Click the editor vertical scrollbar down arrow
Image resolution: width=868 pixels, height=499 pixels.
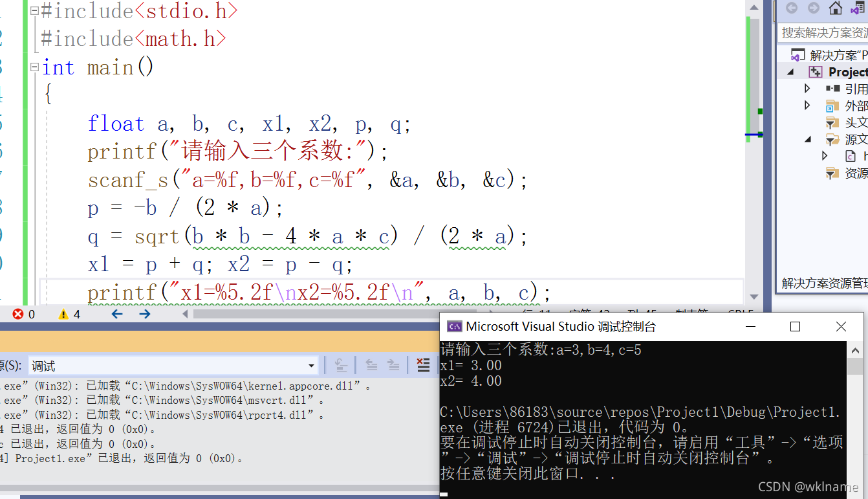point(754,296)
